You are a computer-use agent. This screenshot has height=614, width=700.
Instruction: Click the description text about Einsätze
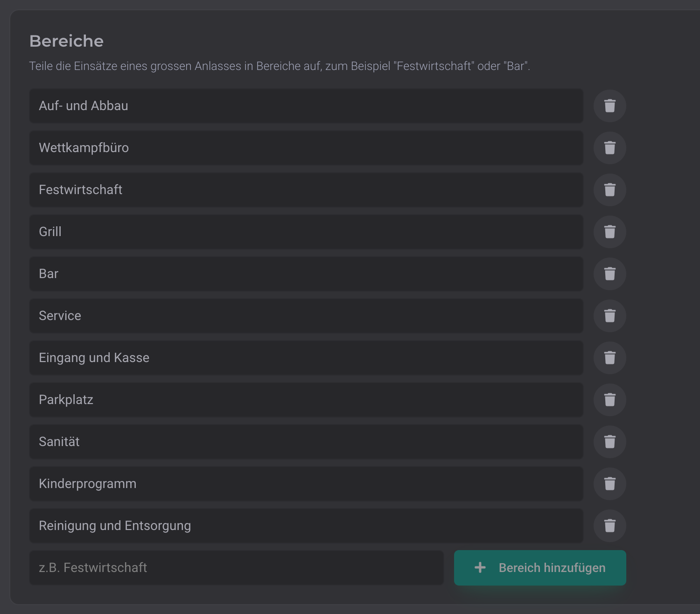(x=280, y=66)
